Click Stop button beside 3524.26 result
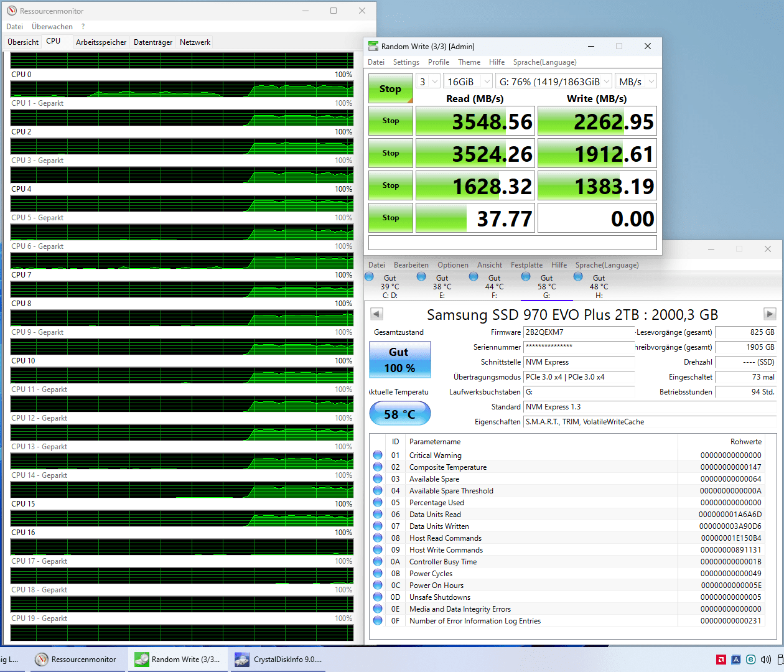The height and width of the screenshot is (672, 784). tap(391, 153)
